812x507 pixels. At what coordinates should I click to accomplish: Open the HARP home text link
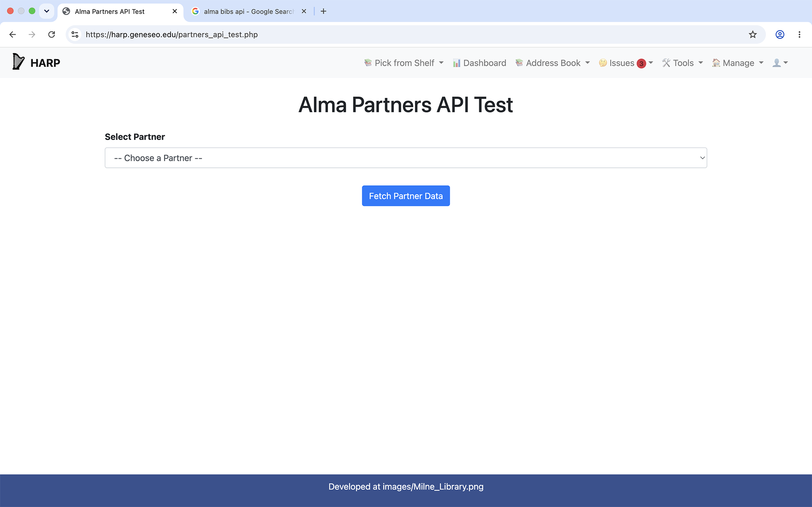45,63
